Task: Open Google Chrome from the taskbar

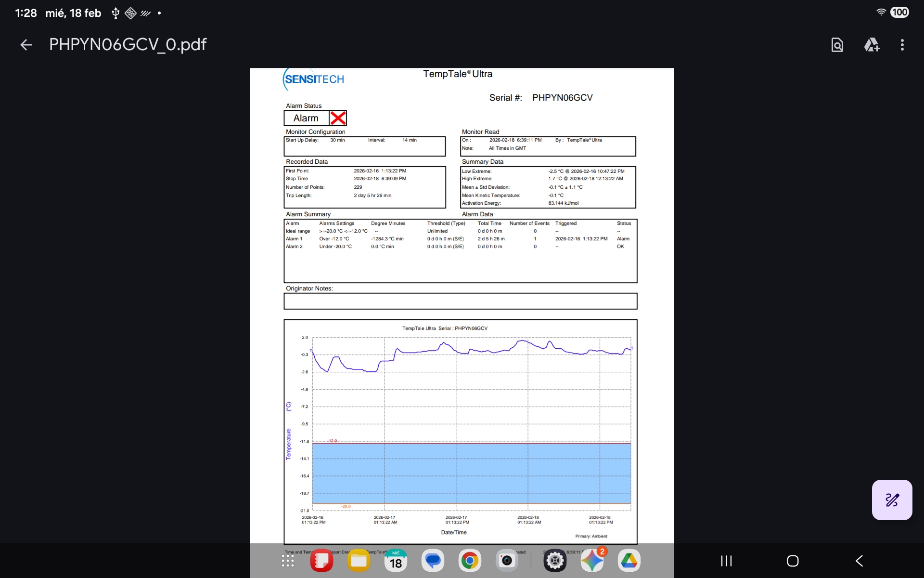Action: point(470,561)
